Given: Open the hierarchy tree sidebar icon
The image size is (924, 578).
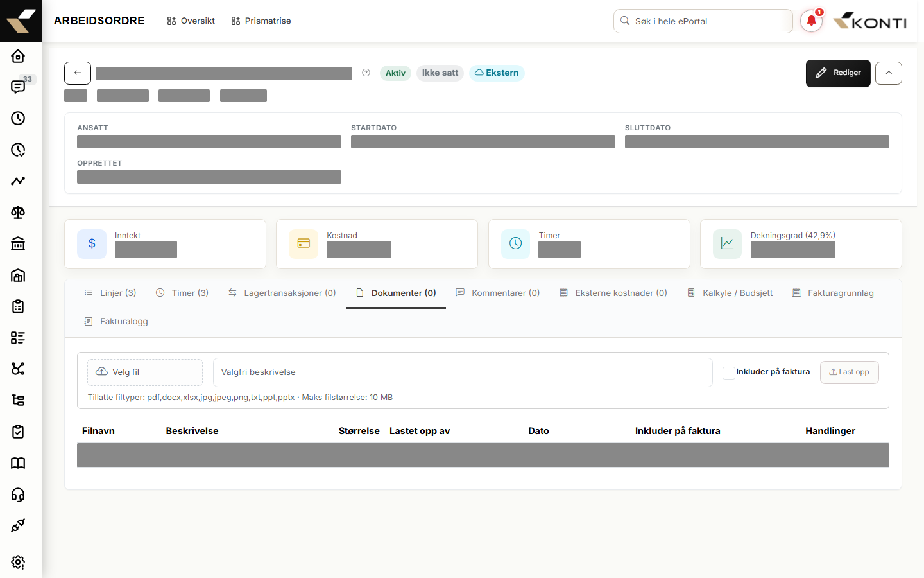Looking at the screenshot, I should [x=18, y=400].
